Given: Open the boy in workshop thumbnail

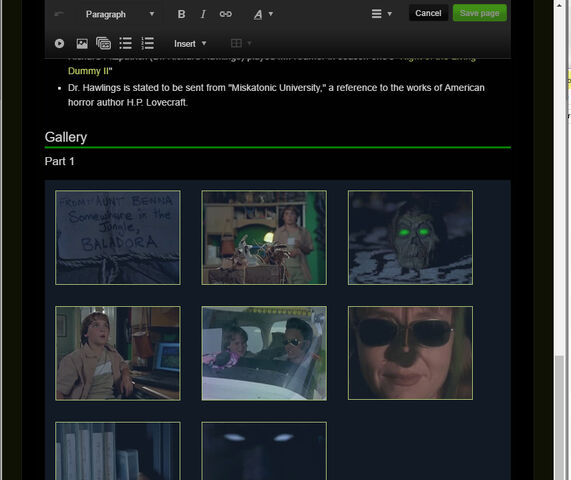Looking at the screenshot, I should point(264,237).
